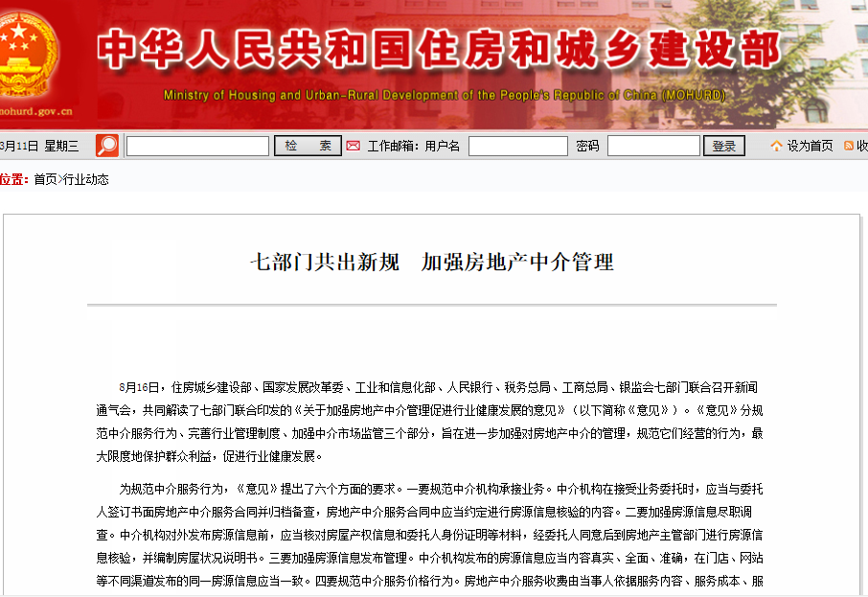Go to 首页 in the breadcrumb
The width and height of the screenshot is (868, 597).
[45, 179]
